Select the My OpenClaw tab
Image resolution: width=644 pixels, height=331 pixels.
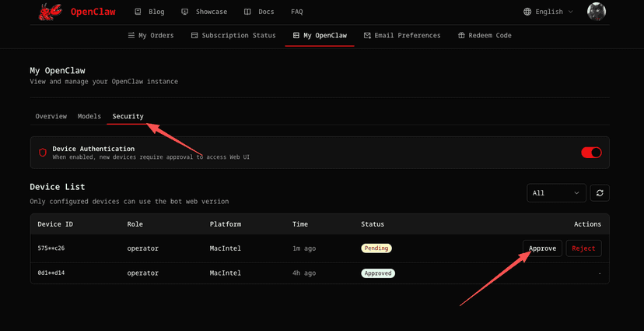coord(320,35)
